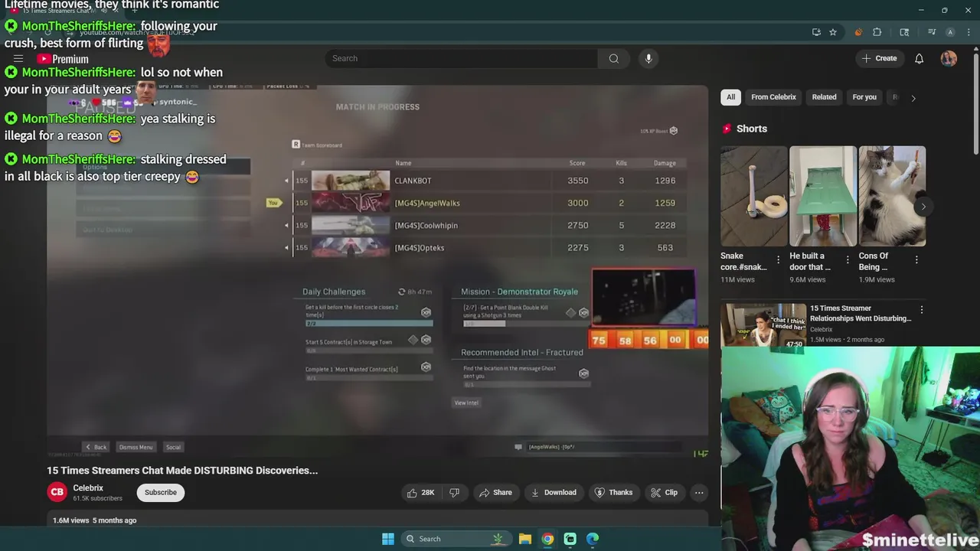Select the 'From Celebrix' filter chip
The height and width of the screenshot is (551, 980).
pyautogui.click(x=773, y=97)
